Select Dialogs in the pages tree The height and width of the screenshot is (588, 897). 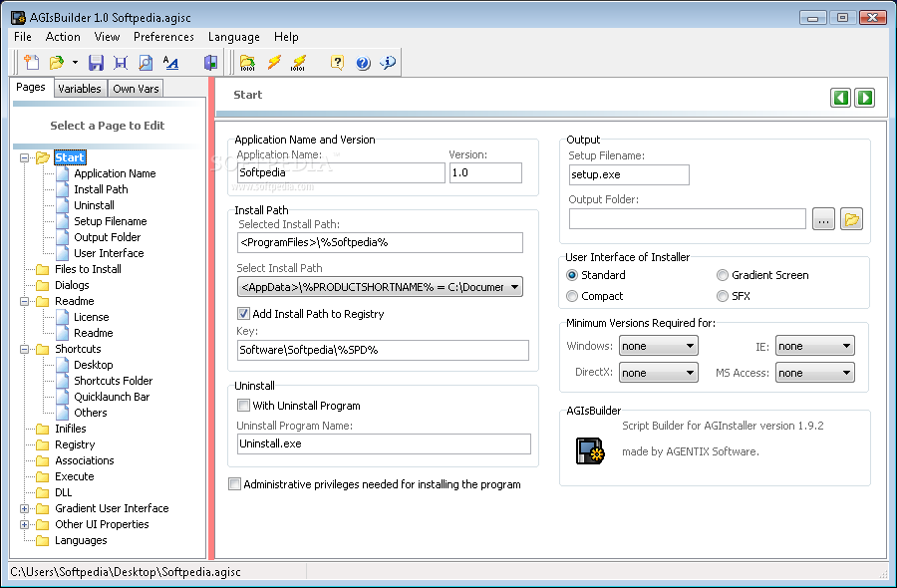coord(72,285)
